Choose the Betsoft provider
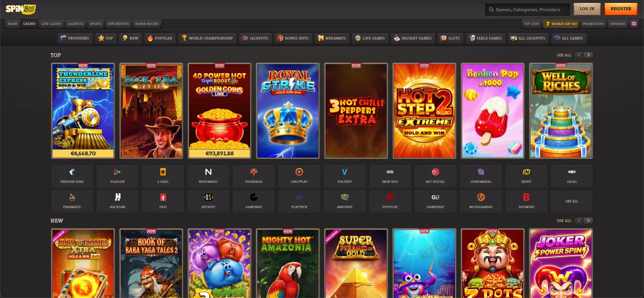This screenshot has height=298, width=644. pyautogui.click(x=208, y=201)
